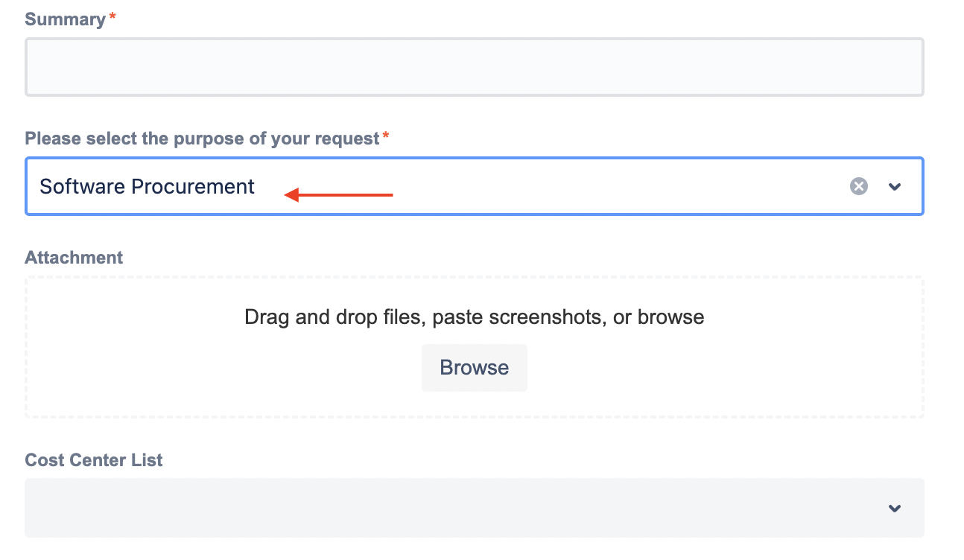The image size is (964, 560).
Task: Click the required asterisk next to Summary
Action: click(x=112, y=15)
